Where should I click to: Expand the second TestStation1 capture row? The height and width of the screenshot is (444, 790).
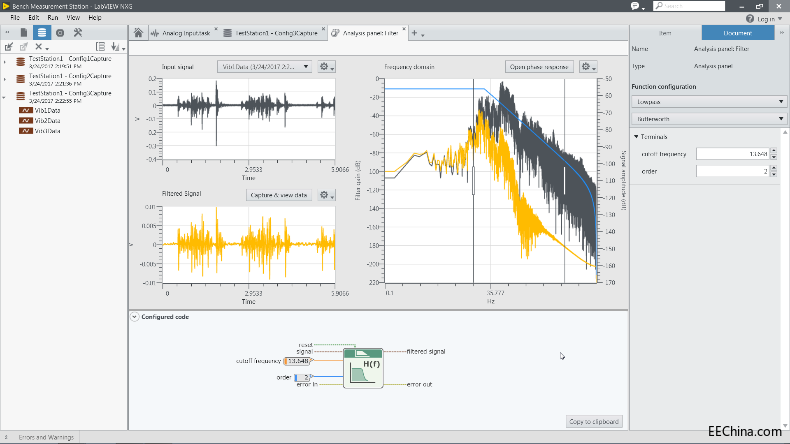[5, 79]
